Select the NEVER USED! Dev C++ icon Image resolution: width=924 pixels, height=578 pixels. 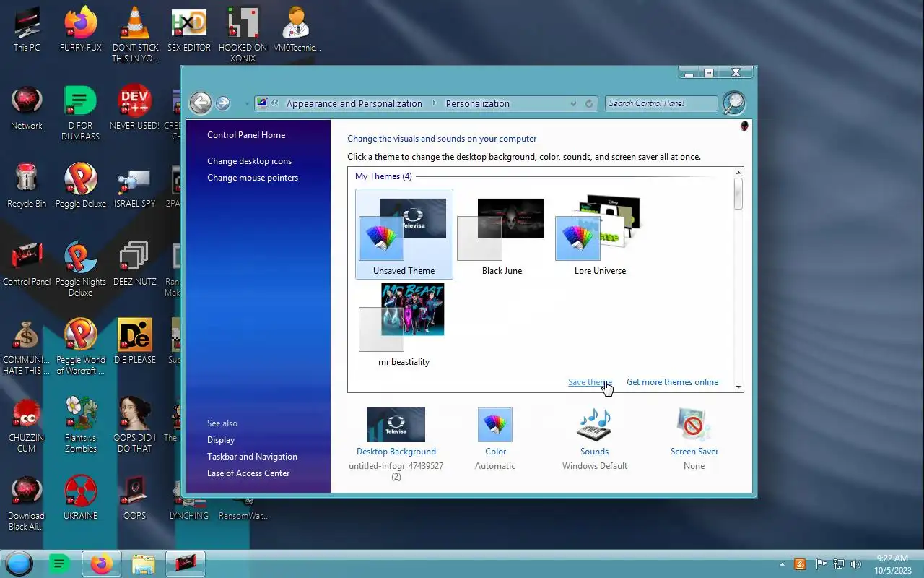click(135, 108)
